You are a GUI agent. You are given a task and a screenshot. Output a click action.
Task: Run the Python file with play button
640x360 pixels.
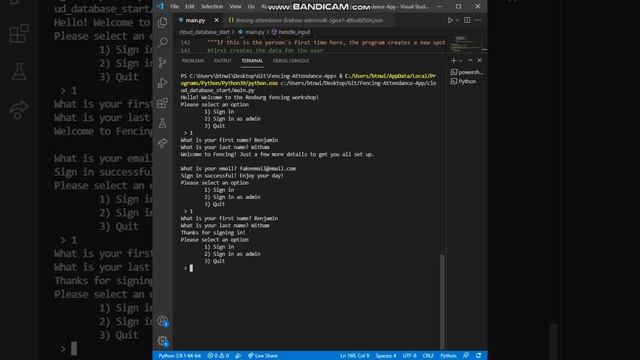coord(450,20)
